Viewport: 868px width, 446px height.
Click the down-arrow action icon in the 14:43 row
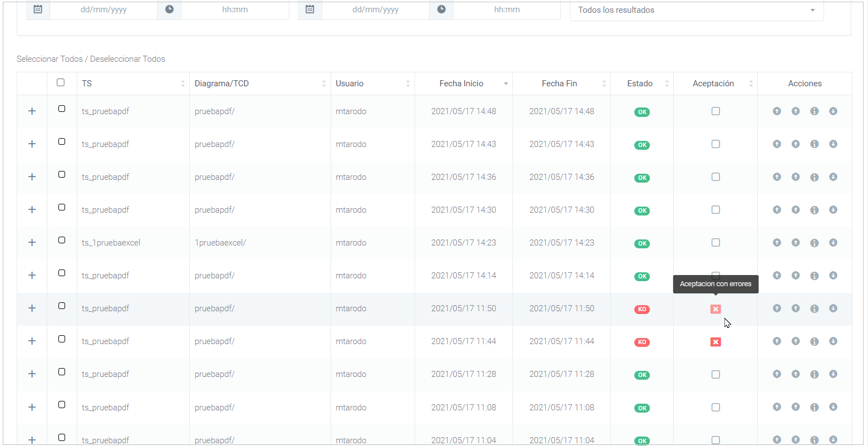(833, 144)
